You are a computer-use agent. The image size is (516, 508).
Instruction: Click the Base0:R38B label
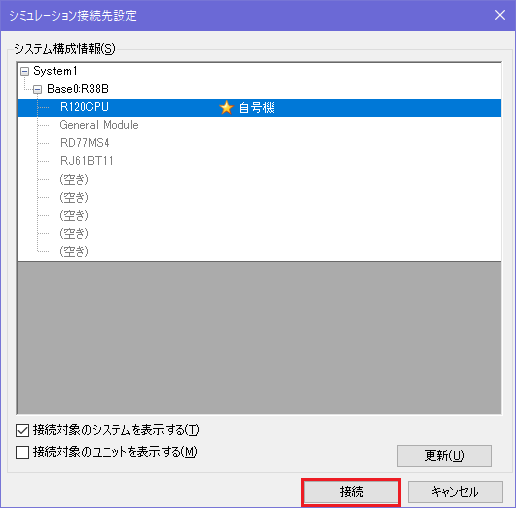point(78,89)
